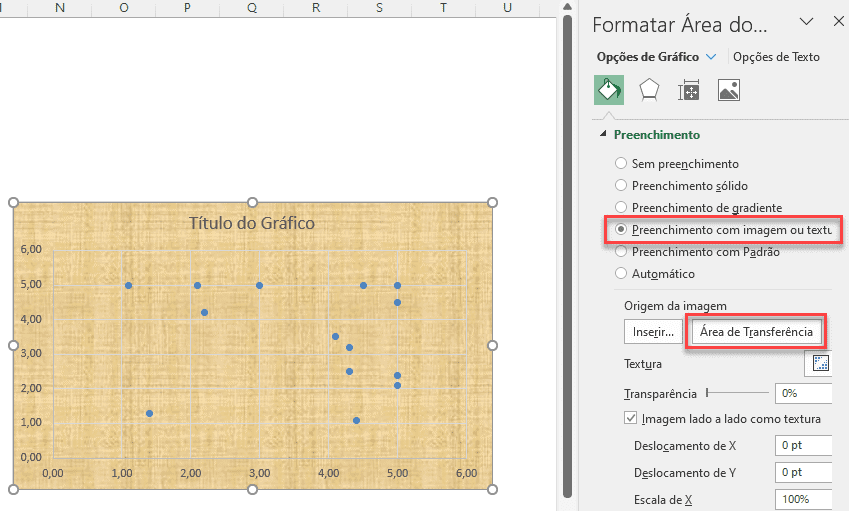This screenshot has width=849, height=511.
Task: Open the Size & Properties icon tab
Action: coord(688,91)
